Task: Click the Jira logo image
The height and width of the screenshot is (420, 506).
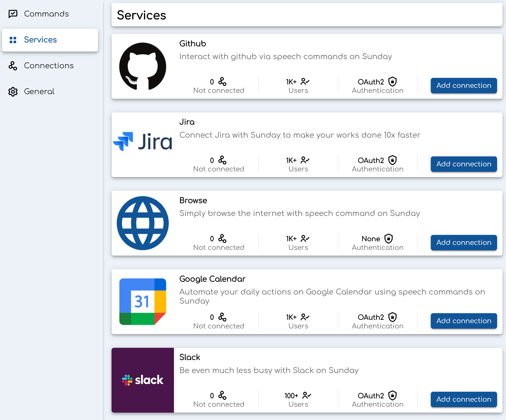Action: pos(143,142)
